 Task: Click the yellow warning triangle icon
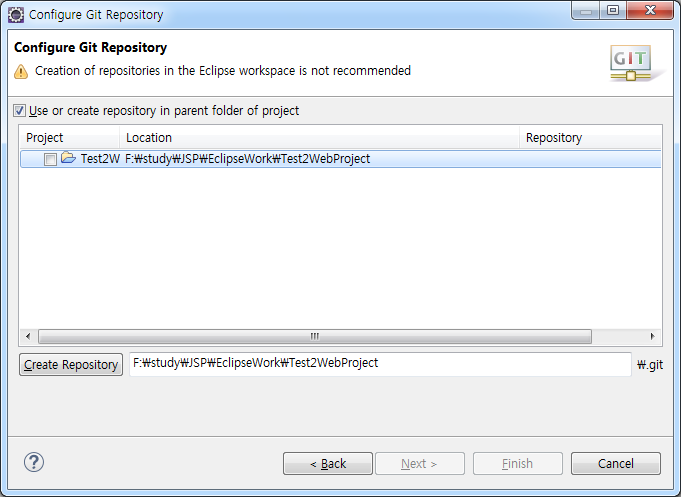[21, 72]
